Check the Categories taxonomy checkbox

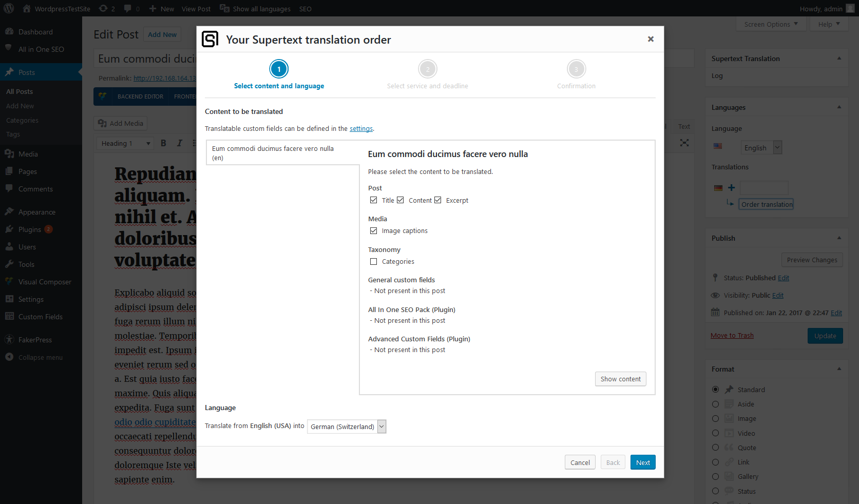[373, 261]
